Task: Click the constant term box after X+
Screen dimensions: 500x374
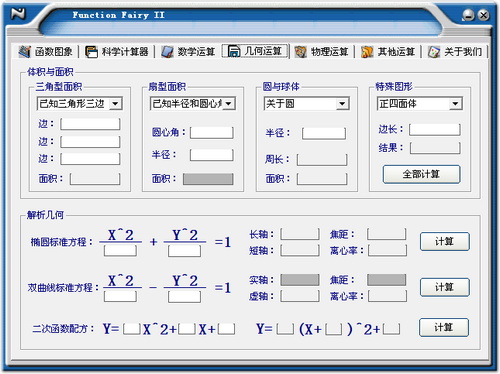Action: (226, 329)
